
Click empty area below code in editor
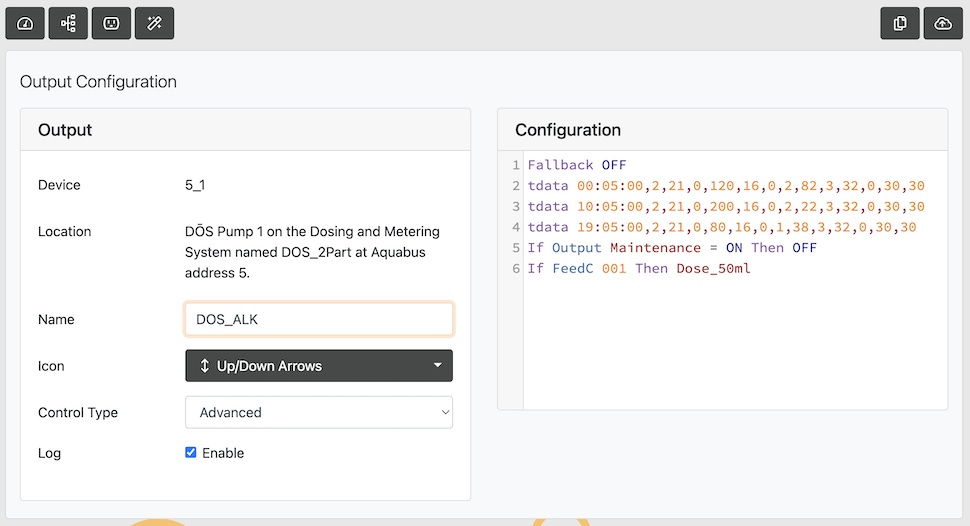point(734,350)
